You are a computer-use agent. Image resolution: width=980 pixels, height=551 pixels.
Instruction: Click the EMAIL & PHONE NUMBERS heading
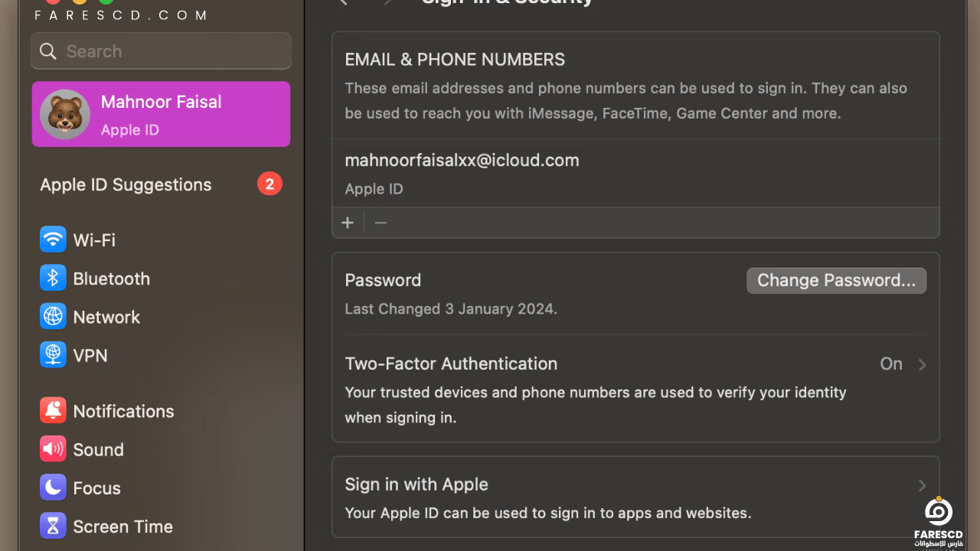[455, 59]
